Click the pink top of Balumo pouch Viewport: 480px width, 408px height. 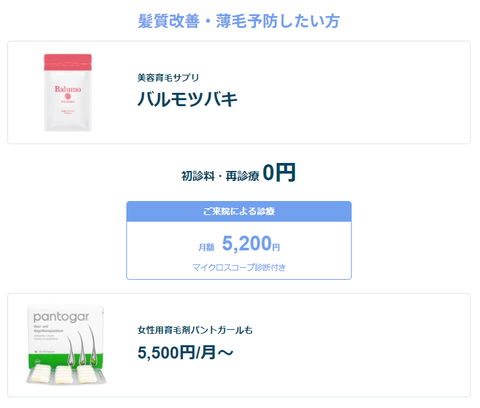pos(68,62)
